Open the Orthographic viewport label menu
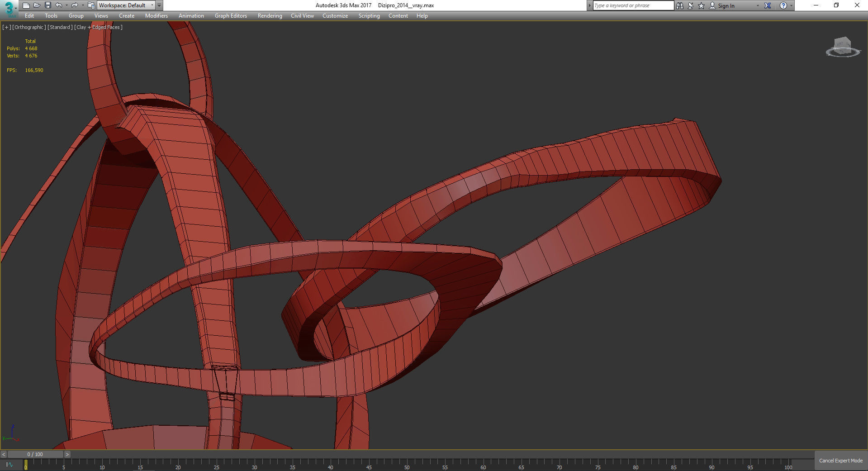The image size is (868, 471). click(x=29, y=27)
